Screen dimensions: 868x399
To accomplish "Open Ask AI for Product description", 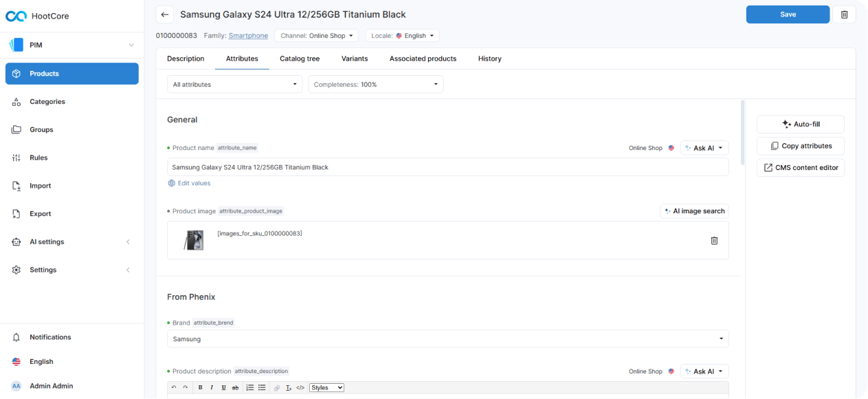I will (704, 371).
